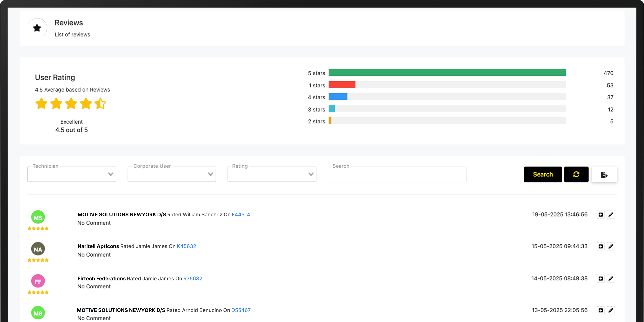
Task: Open ticket link K45632
Action: [186, 246]
